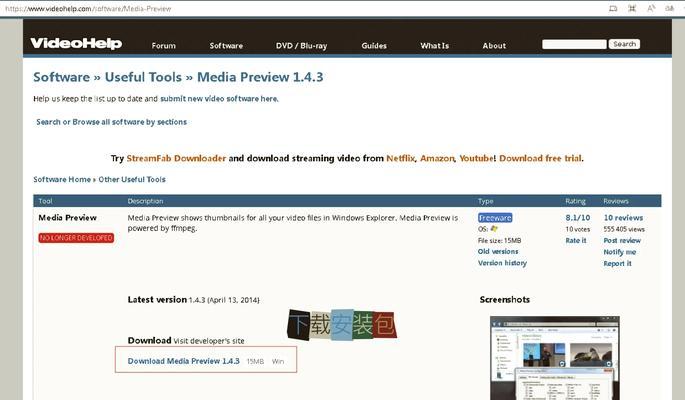Open Software breadcrumb in page heading
685x400 pixels.
tap(62, 77)
